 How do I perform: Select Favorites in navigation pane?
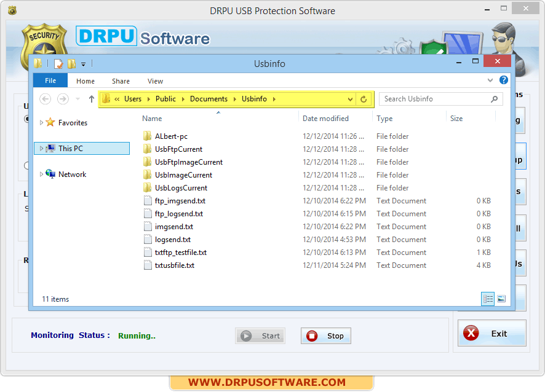point(73,122)
